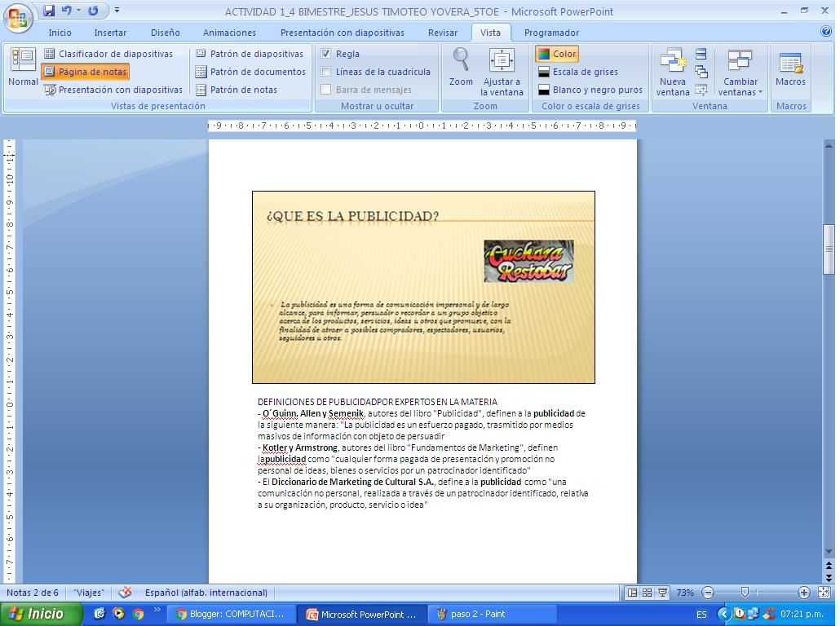Go to next slide double arrow

click(x=829, y=578)
